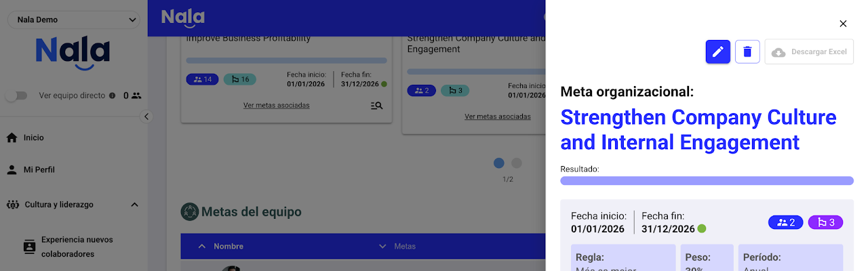
Task: Click the info icon next to Ver equipo directo
Action: [x=113, y=96]
